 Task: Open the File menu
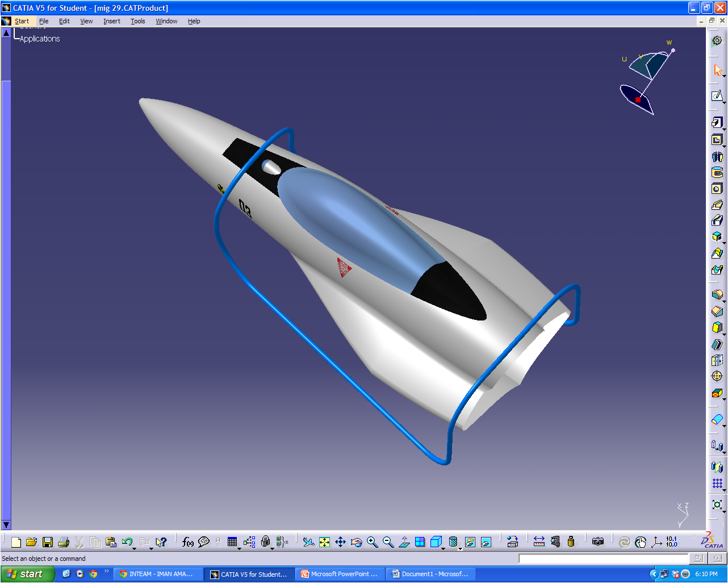[x=44, y=21]
